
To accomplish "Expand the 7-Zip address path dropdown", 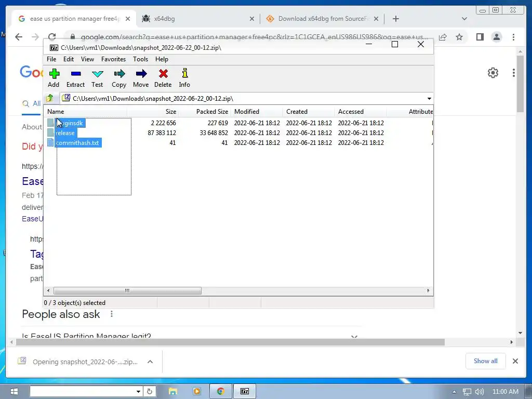I will tap(429, 99).
